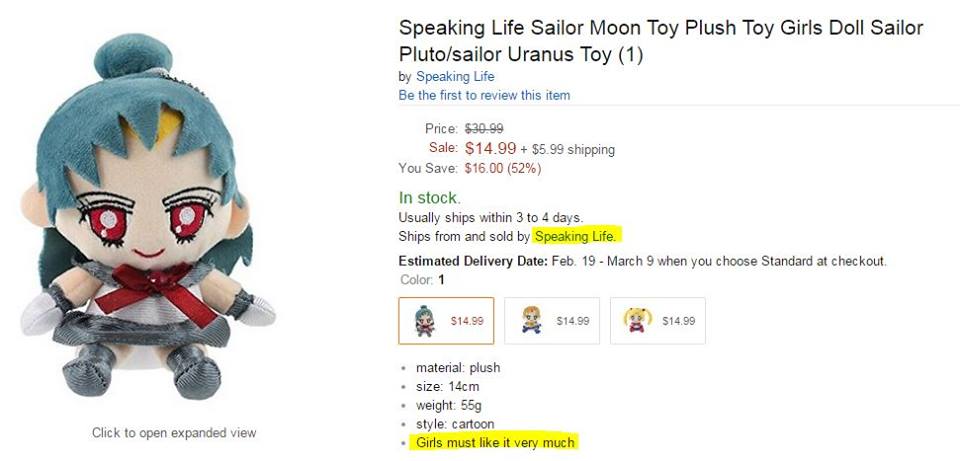The image size is (960, 461).
Task: Open the Speaking Life brand link
Action: (455, 77)
